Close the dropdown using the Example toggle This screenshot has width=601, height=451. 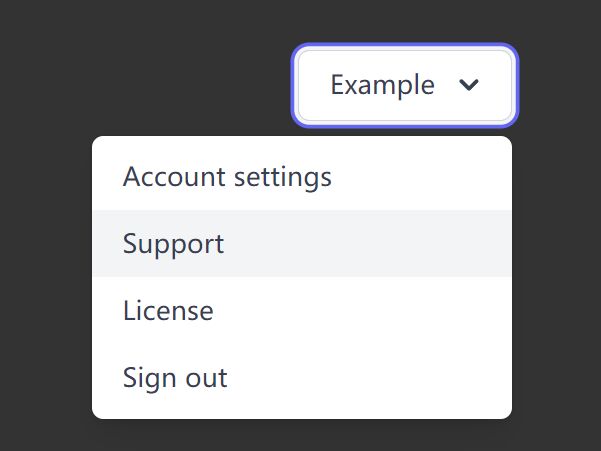pos(405,85)
